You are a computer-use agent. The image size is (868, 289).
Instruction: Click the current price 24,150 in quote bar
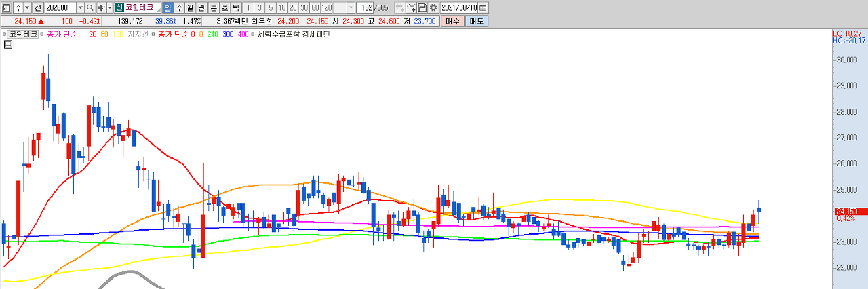(26, 21)
